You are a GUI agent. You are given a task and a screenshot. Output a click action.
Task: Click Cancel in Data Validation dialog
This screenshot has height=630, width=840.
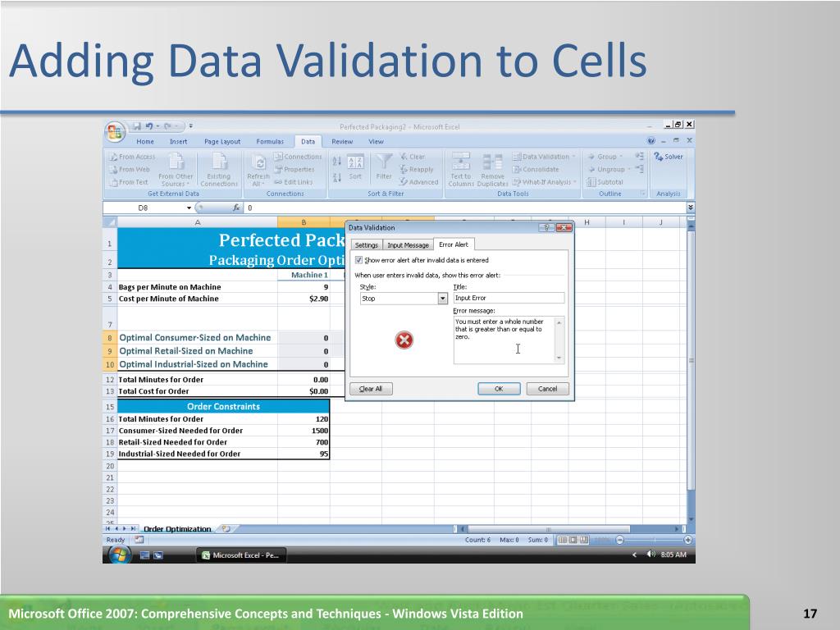point(547,389)
